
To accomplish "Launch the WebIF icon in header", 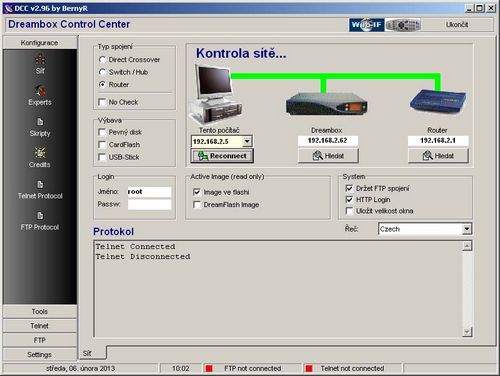I will point(367,25).
